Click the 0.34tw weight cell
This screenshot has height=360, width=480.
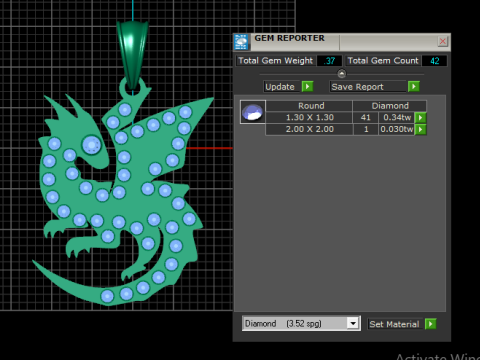pos(397,118)
